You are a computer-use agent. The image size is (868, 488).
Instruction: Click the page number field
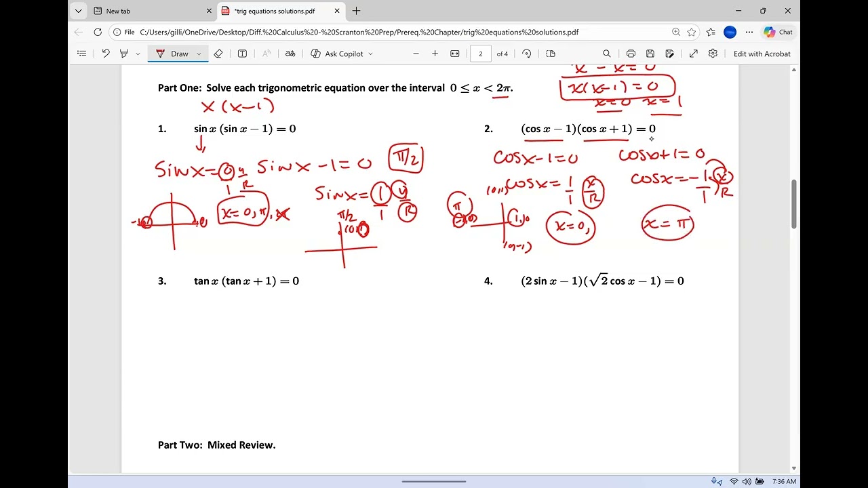[481, 54]
